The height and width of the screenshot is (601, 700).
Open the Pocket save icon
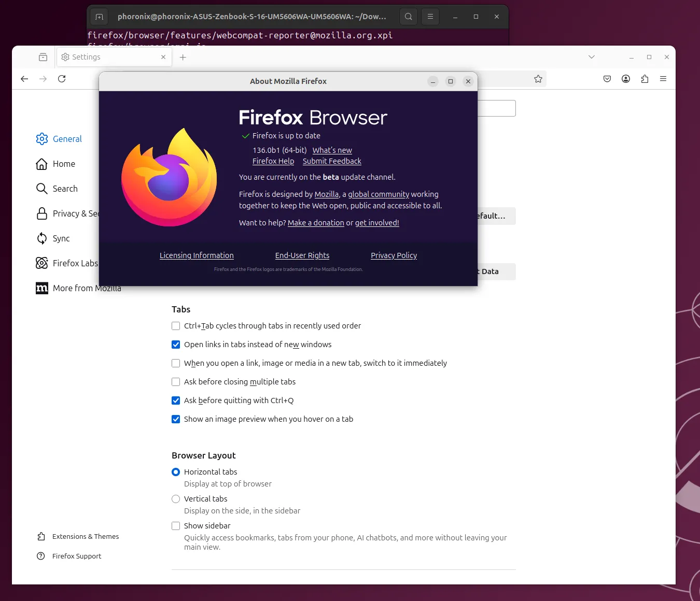point(607,79)
